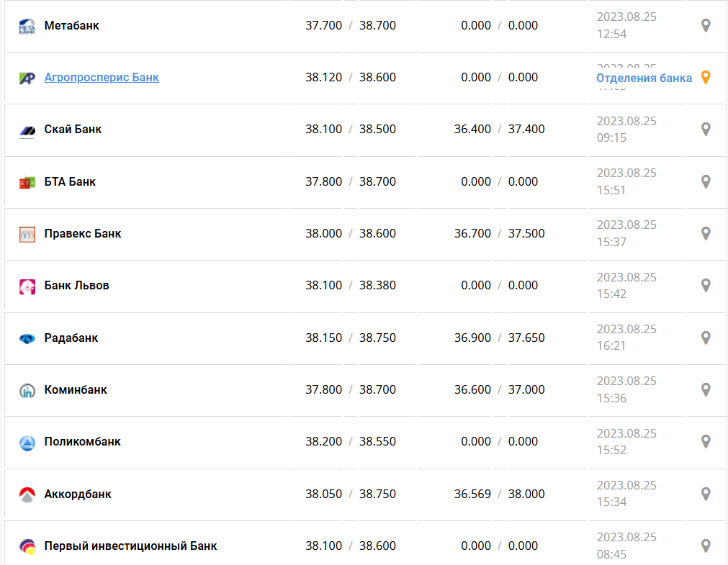Click the Первый инвестиционный Банк name
Viewport: 728px width, 565px height.
130,546
